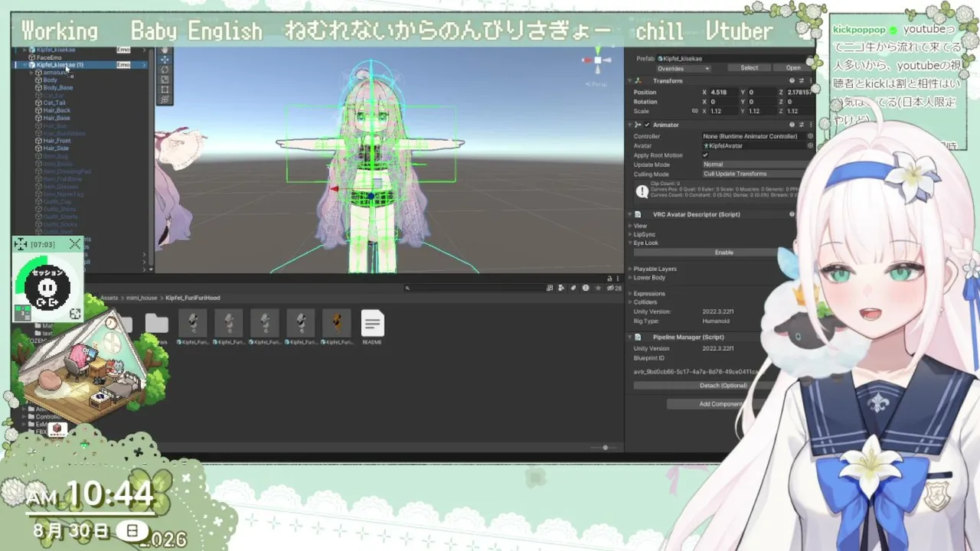The height and width of the screenshot is (551, 980).
Task: Select Hair_Front in Hierarchy
Action: (x=57, y=141)
